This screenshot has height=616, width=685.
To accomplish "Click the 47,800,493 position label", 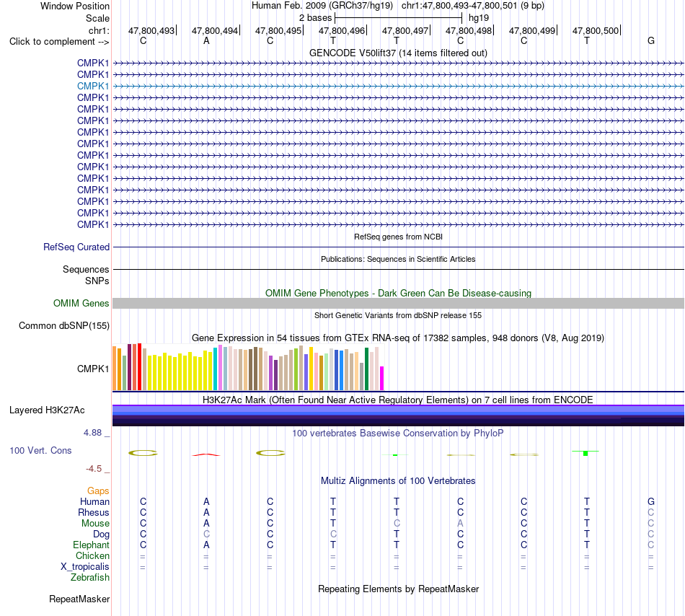I will [151, 30].
